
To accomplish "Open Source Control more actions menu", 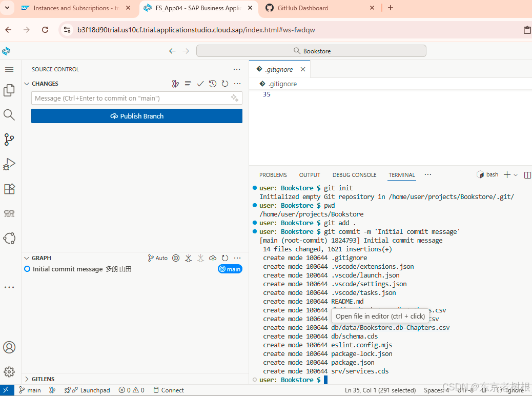I will pyautogui.click(x=237, y=69).
